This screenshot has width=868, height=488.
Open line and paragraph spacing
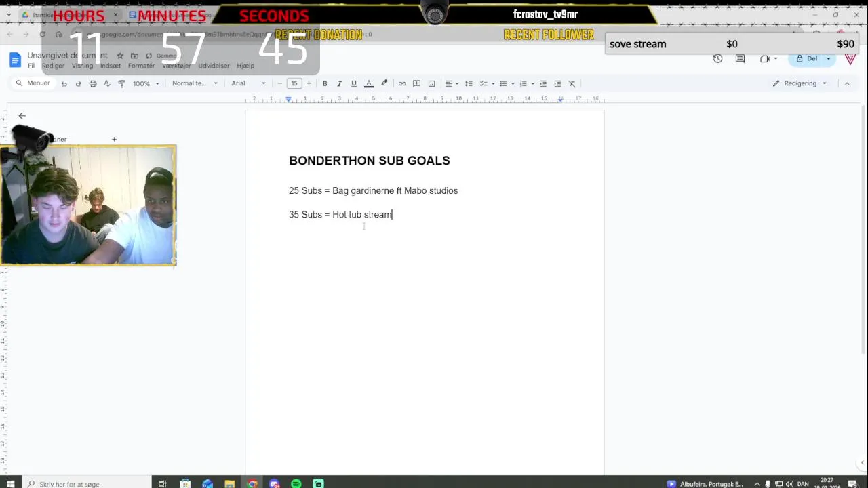(x=469, y=83)
